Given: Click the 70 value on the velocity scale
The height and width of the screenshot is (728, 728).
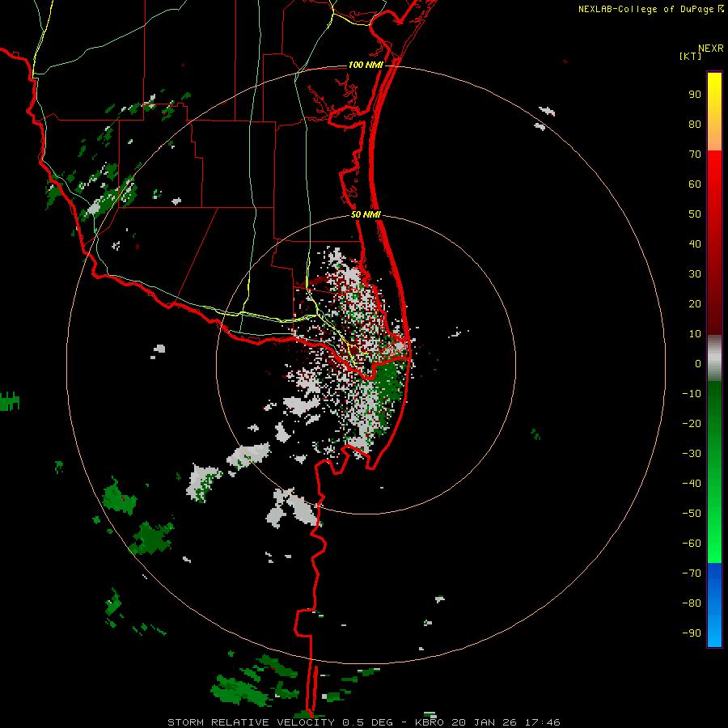Looking at the screenshot, I should [695, 154].
